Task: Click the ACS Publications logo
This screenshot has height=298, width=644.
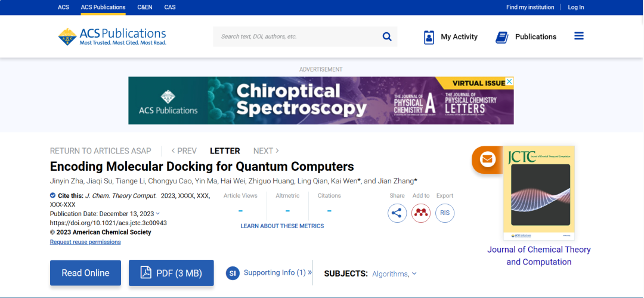Action: 112,36
